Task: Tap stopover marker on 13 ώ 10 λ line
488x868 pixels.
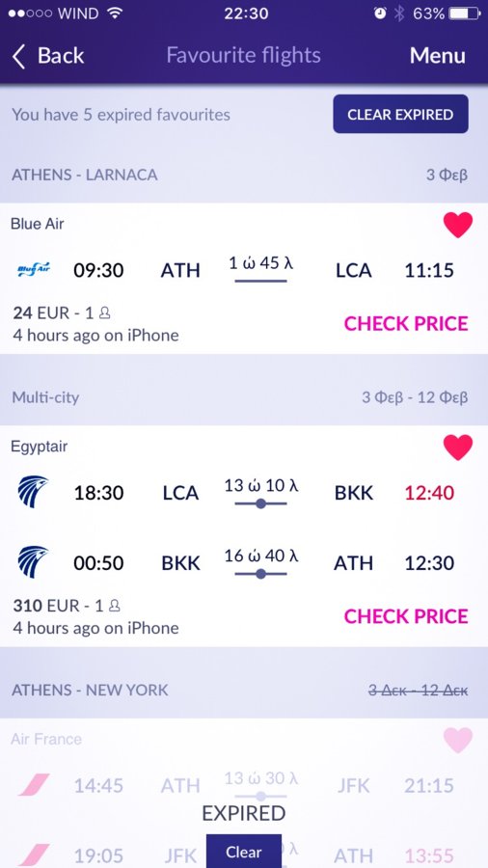Action: (x=260, y=503)
